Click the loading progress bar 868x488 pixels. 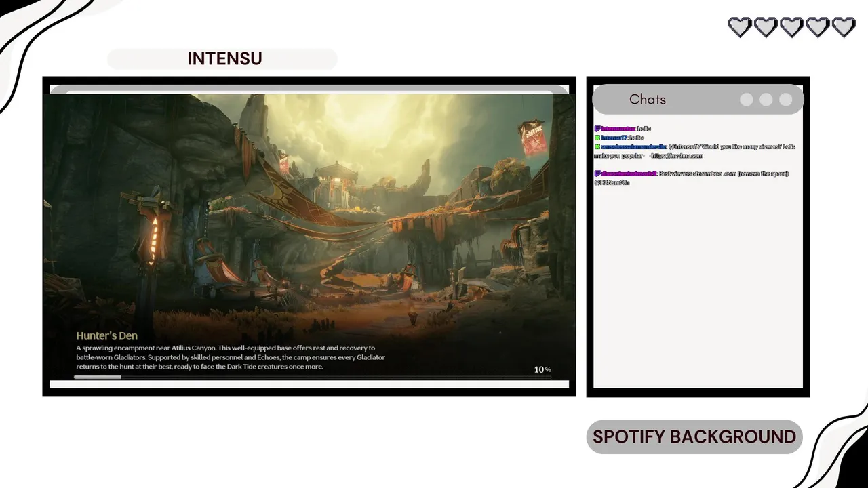312,377
